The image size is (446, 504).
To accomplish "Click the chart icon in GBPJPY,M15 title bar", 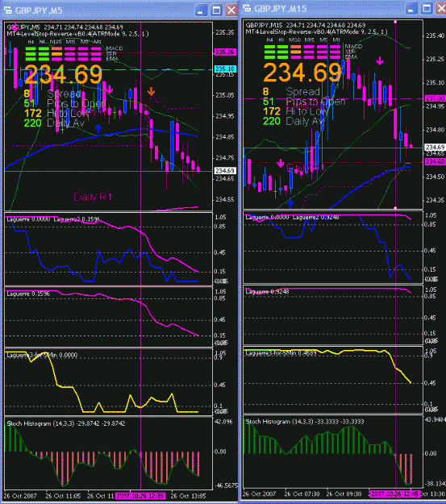I will point(247,8).
